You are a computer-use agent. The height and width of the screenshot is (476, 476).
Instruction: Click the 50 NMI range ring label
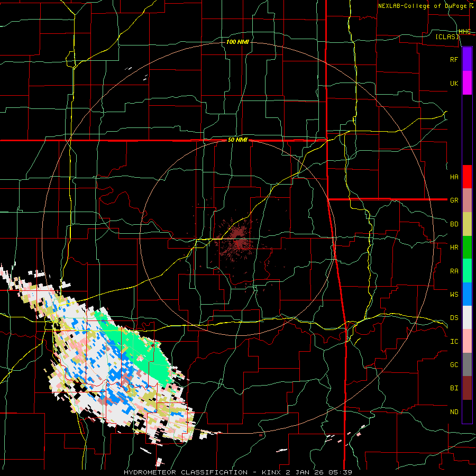coord(237,140)
